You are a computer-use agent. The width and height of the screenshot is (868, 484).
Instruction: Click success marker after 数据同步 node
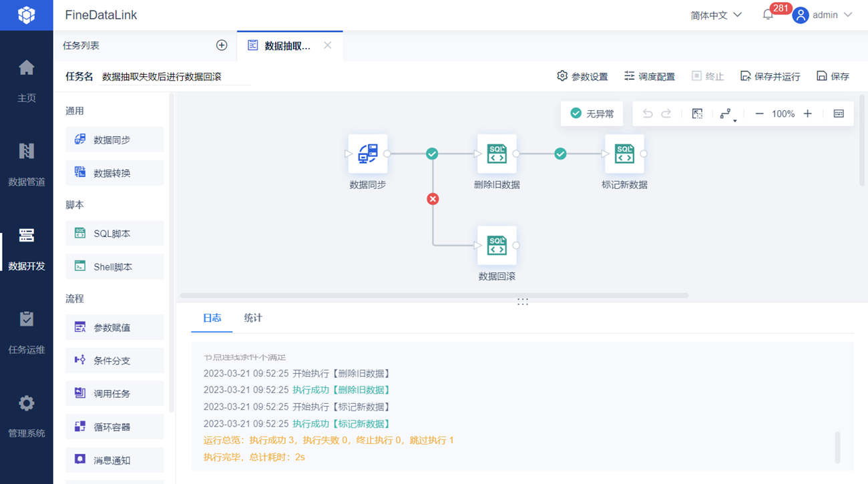[432, 154]
